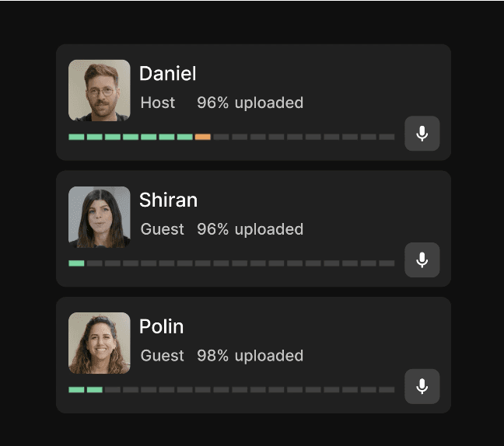The width and height of the screenshot is (504, 446).
Task: Click the second green segment of Polin's meter
Action: (x=95, y=390)
